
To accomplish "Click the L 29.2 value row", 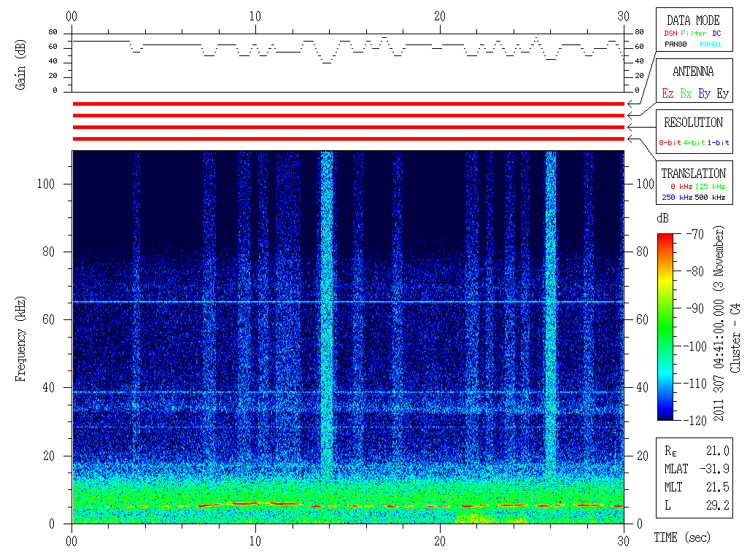I will click(x=697, y=505).
